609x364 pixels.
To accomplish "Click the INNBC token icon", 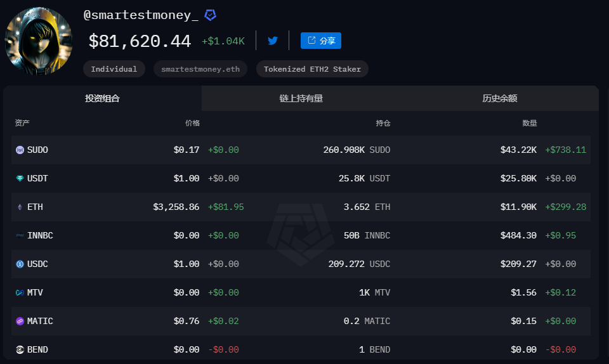I will (x=20, y=236).
